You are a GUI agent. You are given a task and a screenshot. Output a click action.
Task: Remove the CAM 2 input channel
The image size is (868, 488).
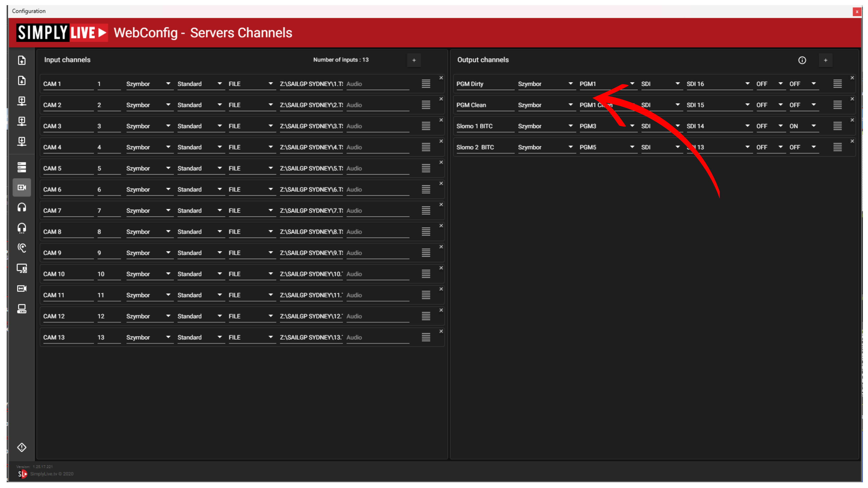[x=441, y=99]
